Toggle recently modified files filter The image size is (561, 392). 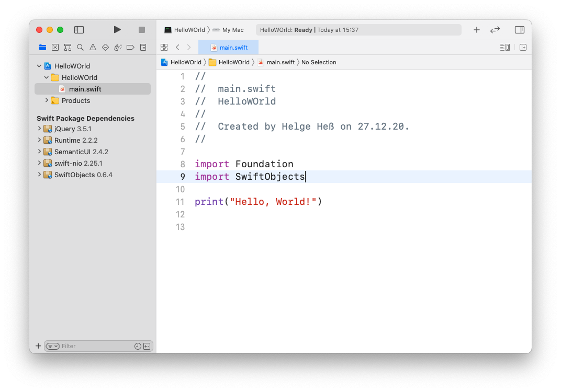click(x=138, y=346)
